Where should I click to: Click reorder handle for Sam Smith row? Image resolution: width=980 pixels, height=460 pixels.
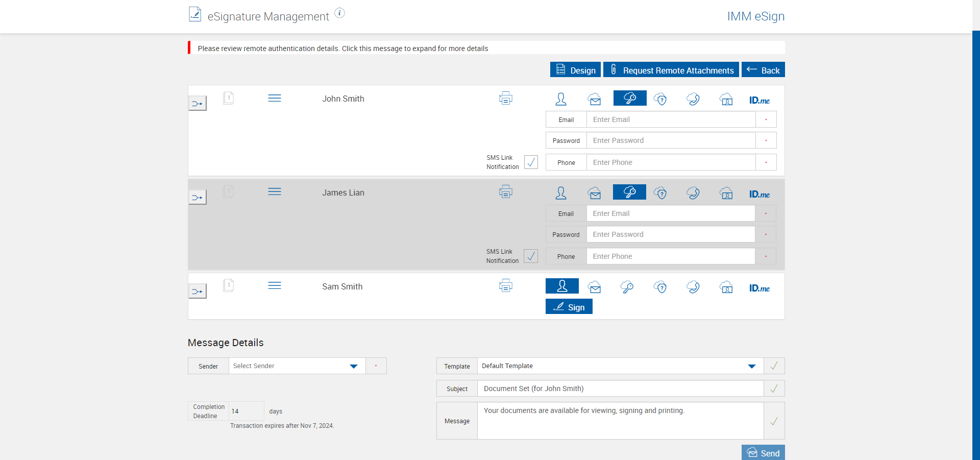[x=275, y=286]
